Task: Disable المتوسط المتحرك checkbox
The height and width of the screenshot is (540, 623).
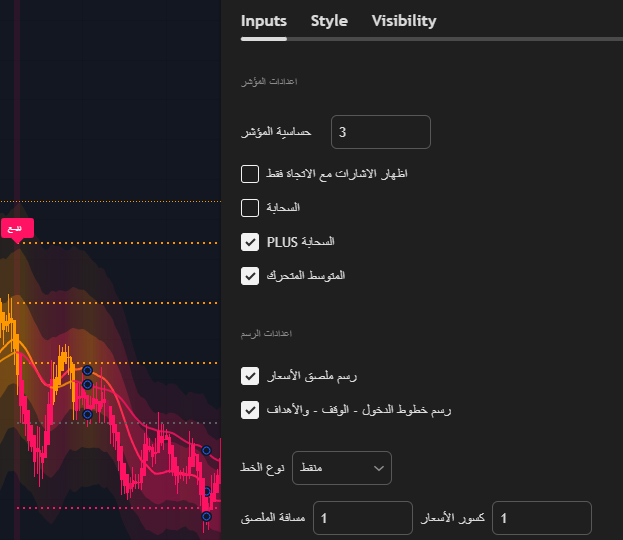Action: [x=250, y=276]
